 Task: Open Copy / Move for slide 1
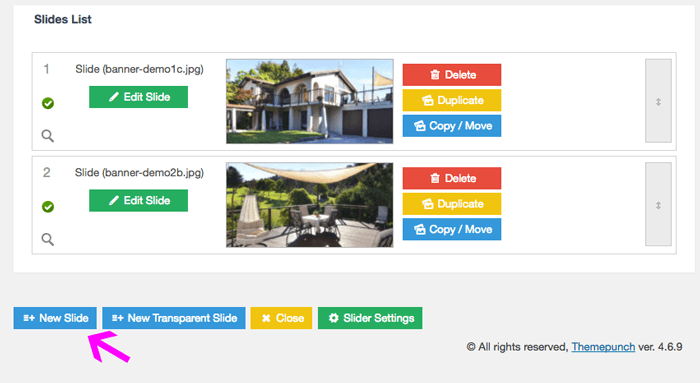[452, 126]
